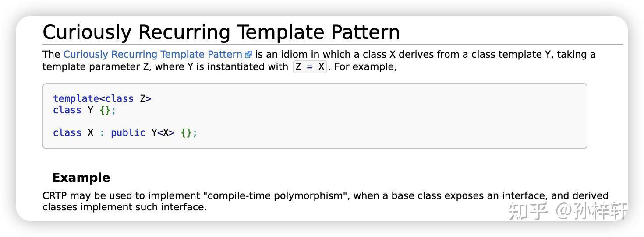Click the "public" keyword in the code block

point(128,133)
